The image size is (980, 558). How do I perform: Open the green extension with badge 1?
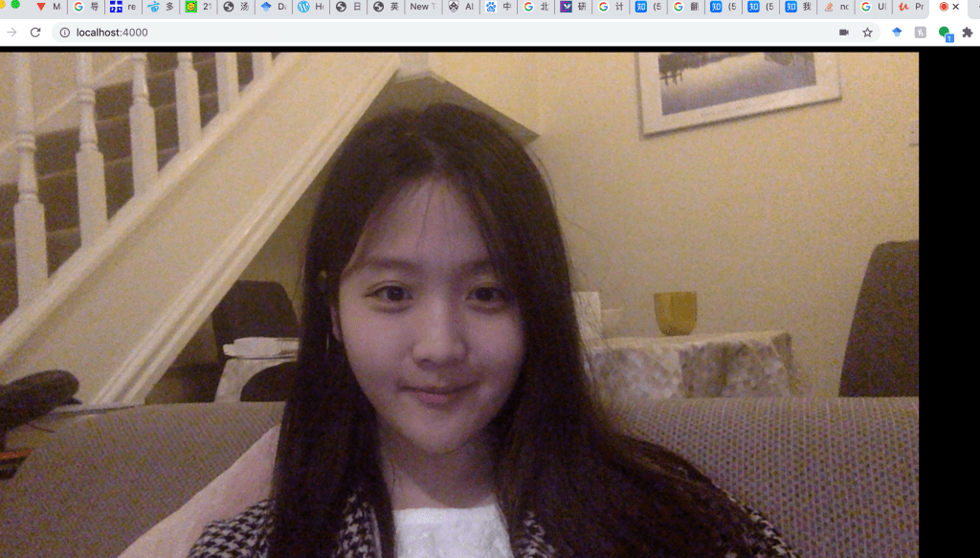coord(945,33)
